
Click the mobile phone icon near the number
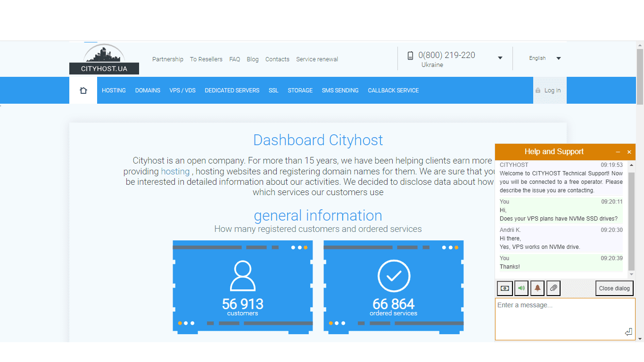tap(410, 56)
